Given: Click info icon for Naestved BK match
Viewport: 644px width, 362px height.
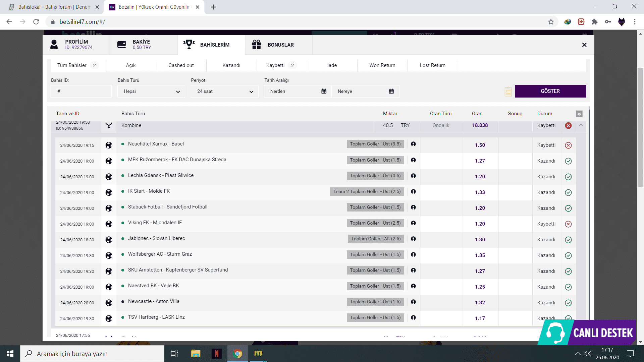Looking at the screenshot, I should pos(413,286).
